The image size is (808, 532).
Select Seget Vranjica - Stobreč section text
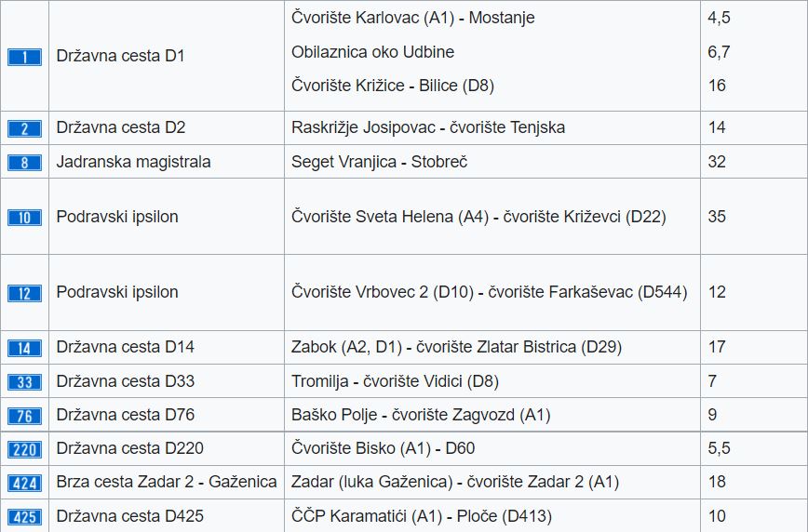pos(379,162)
